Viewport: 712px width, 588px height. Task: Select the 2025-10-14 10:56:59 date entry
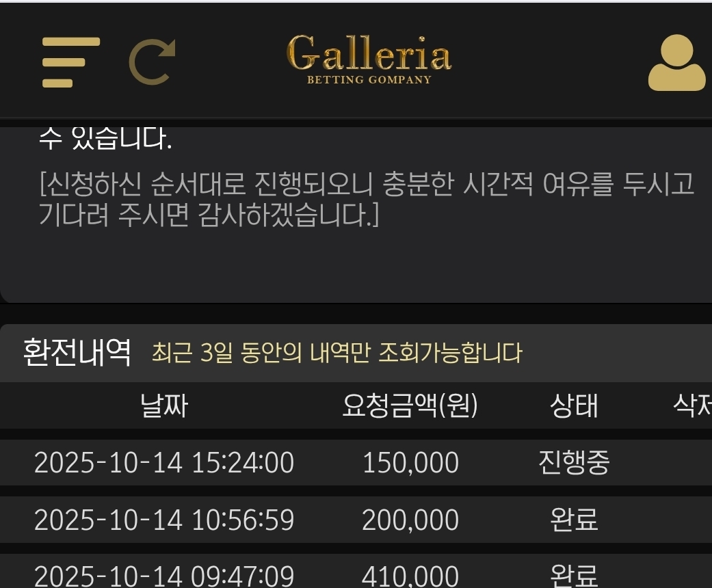pos(163,520)
